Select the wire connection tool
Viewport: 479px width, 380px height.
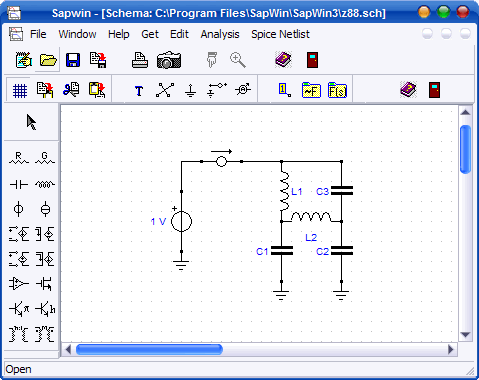[x=165, y=90]
